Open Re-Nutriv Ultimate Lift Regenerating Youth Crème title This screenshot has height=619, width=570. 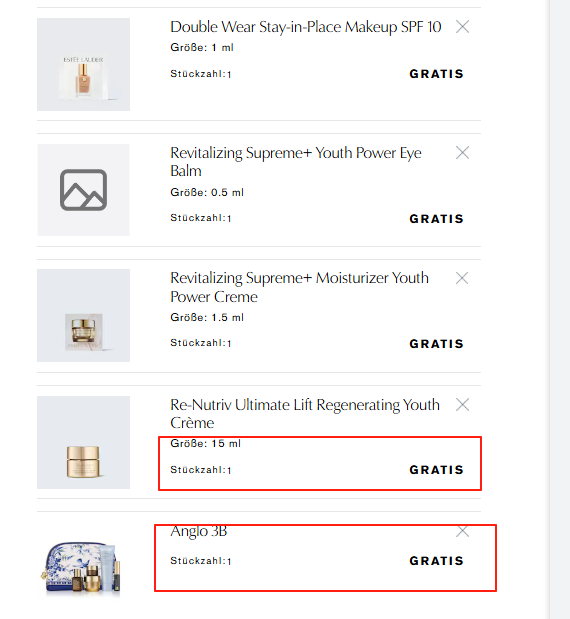pyautogui.click(x=305, y=413)
